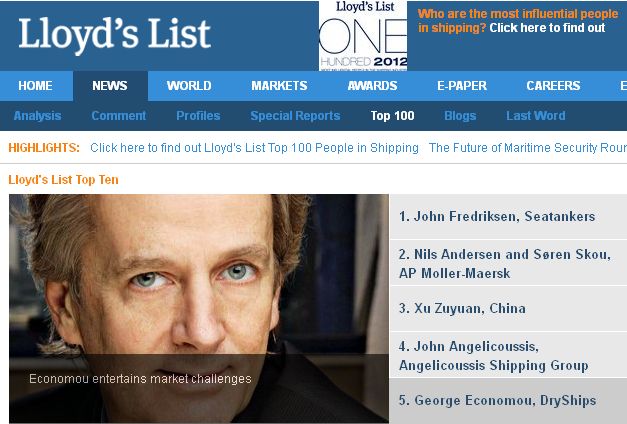This screenshot has width=627, height=424.
Task: Open the Blogs section
Action: [x=460, y=116]
